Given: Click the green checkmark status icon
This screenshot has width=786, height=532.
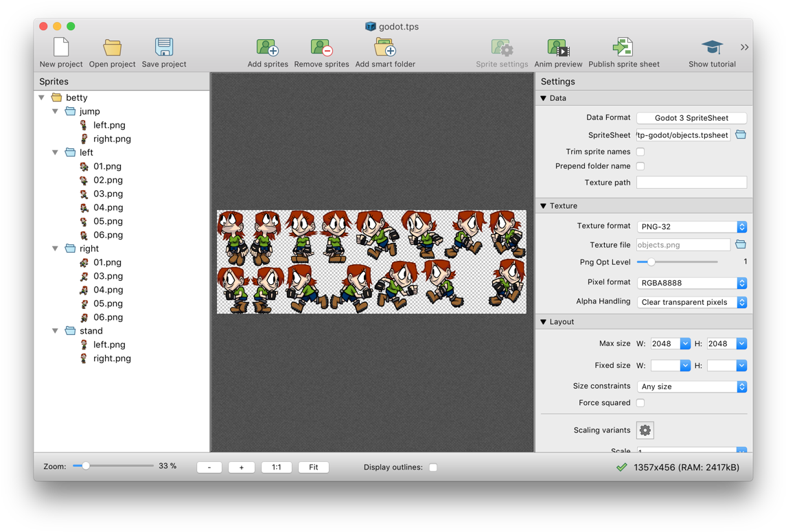Looking at the screenshot, I should pyautogui.click(x=621, y=467).
